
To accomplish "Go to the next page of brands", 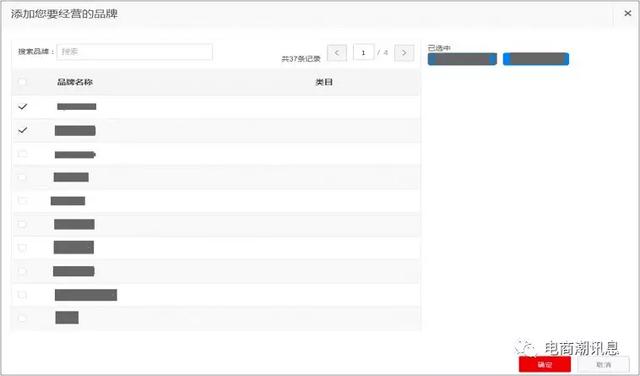I will pyautogui.click(x=404, y=53).
